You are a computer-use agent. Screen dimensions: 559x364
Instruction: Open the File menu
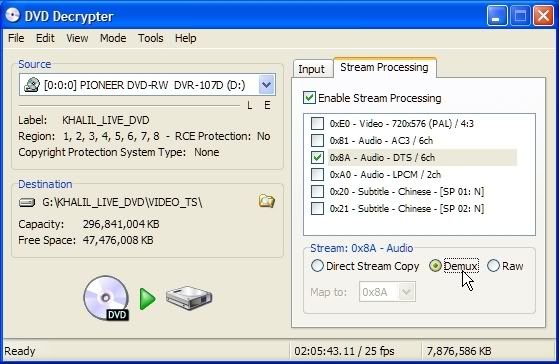pos(16,38)
